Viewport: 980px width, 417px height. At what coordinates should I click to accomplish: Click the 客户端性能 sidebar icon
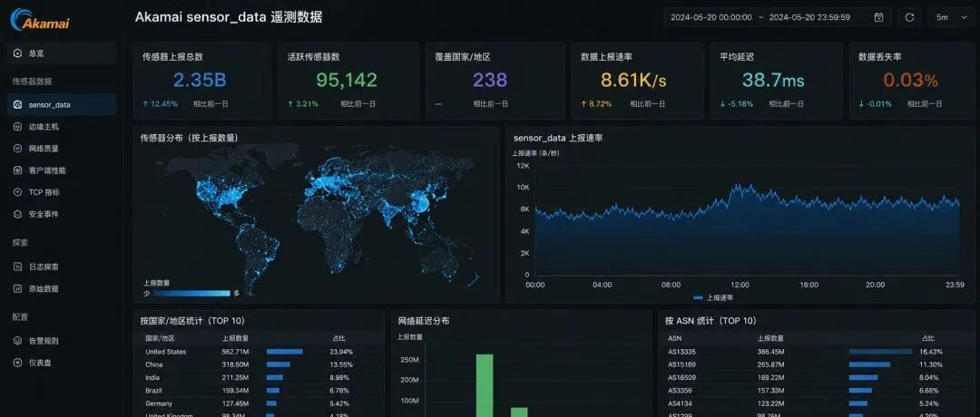(x=17, y=170)
